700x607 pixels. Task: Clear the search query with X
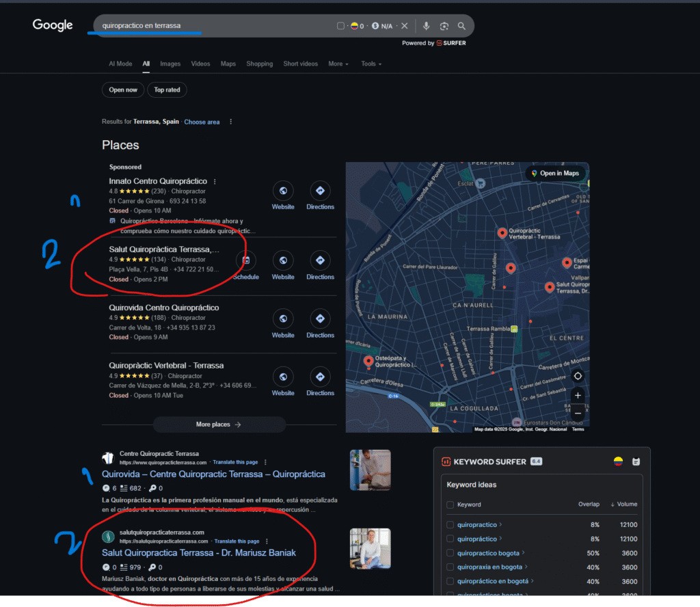(405, 26)
